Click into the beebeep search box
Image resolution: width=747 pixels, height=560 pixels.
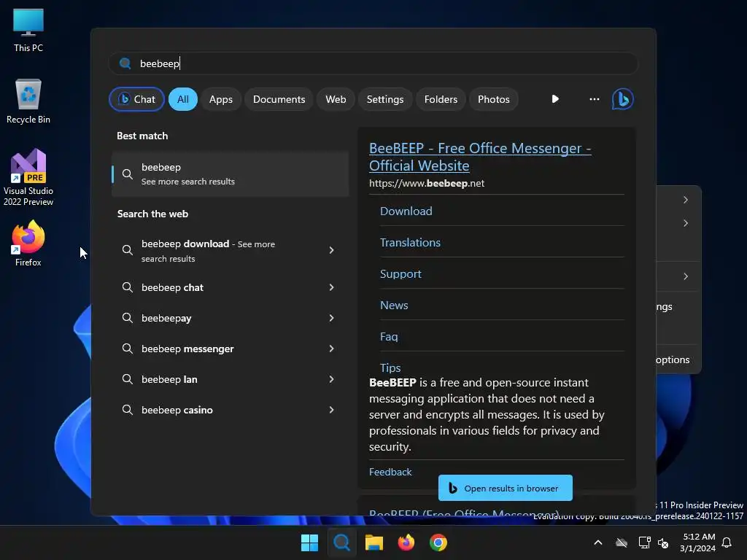pos(373,63)
